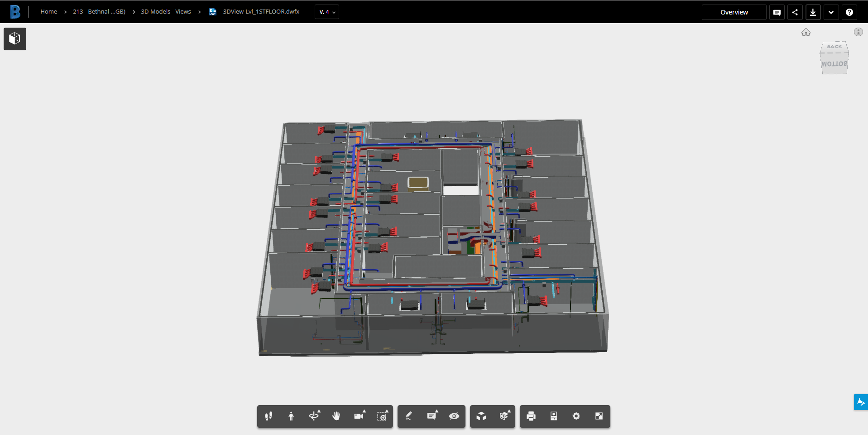Open 213 - Bethnal project link
The width and height of the screenshot is (868, 435).
point(99,11)
